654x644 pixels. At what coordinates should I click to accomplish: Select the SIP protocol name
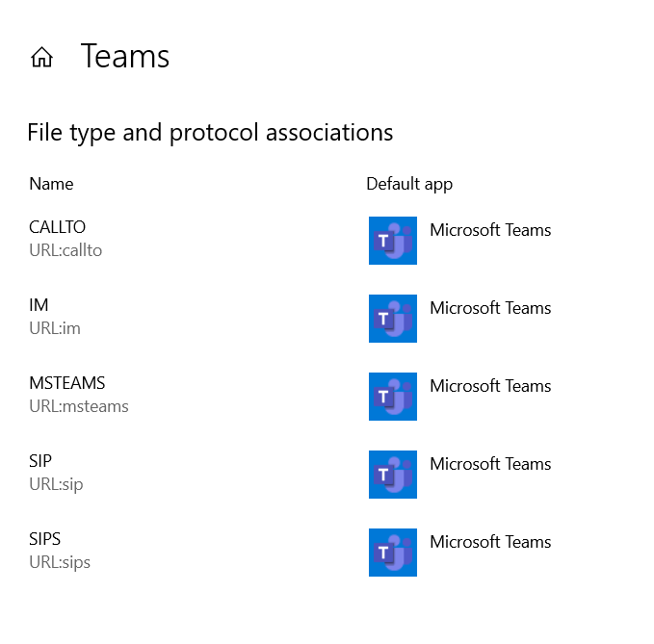pyautogui.click(x=40, y=461)
